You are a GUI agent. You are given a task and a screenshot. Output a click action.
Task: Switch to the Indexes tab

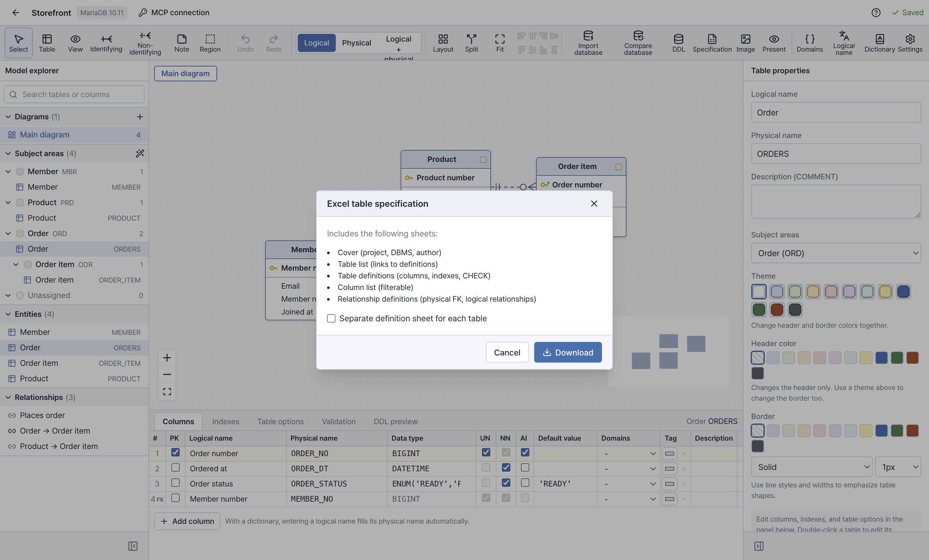(225, 421)
